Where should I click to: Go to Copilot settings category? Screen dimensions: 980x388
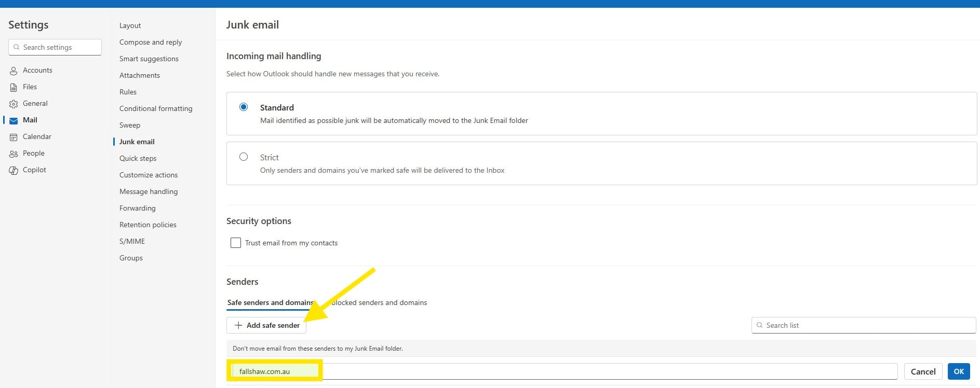(x=34, y=170)
